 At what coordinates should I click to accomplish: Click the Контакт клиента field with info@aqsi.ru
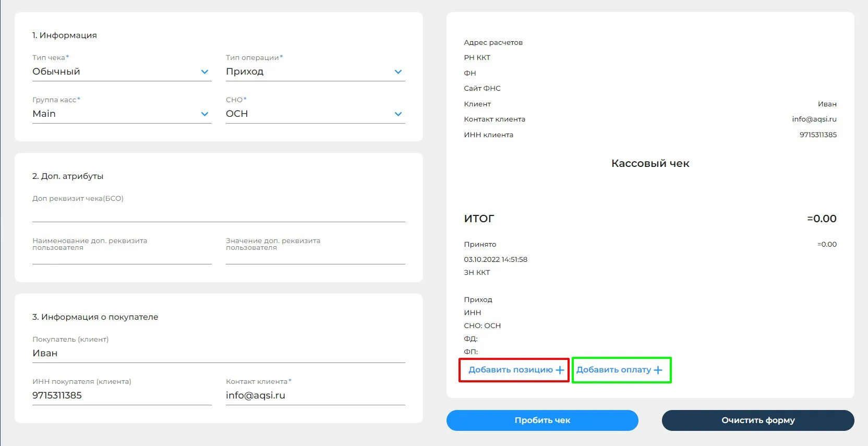click(316, 396)
